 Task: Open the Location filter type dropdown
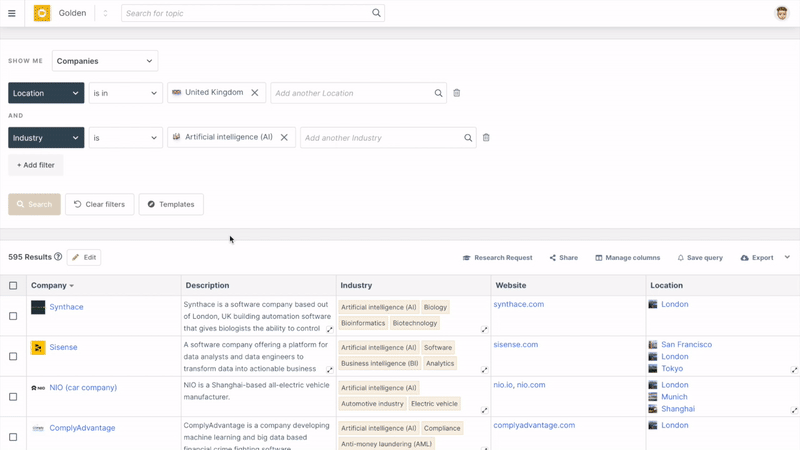coord(46,93)
